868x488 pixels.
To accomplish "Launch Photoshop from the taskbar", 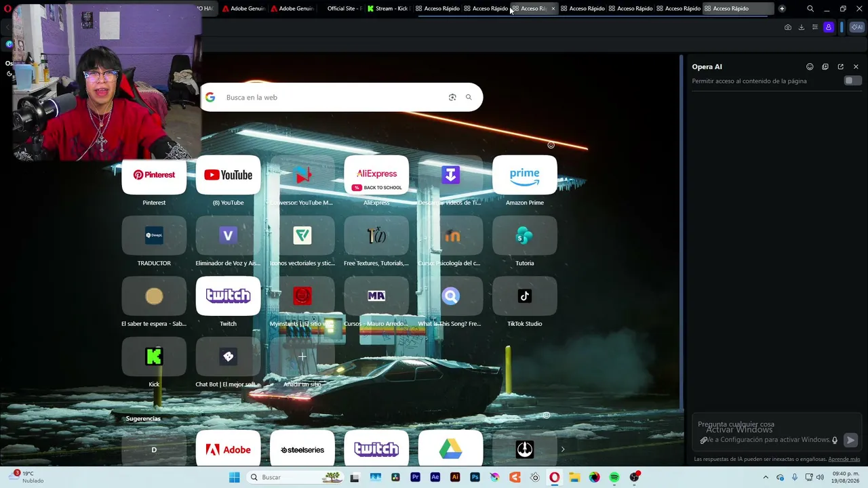I will [x=475, y=477].
